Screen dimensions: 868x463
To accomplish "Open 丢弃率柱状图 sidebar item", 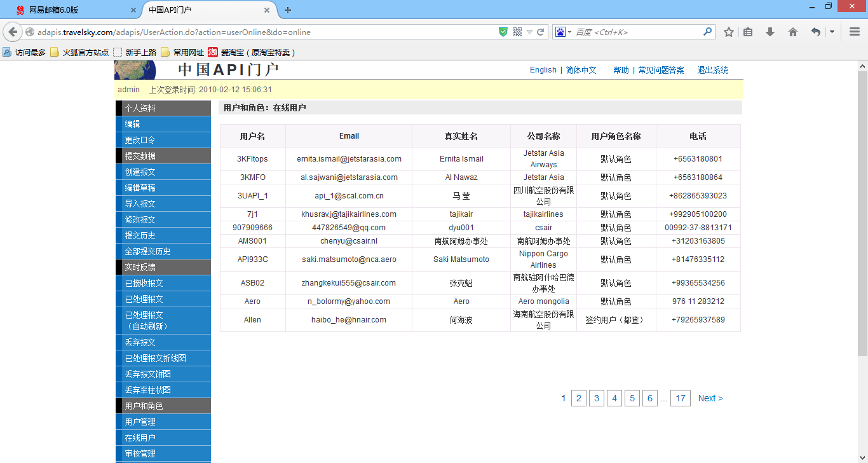I will tap(163, 390).
